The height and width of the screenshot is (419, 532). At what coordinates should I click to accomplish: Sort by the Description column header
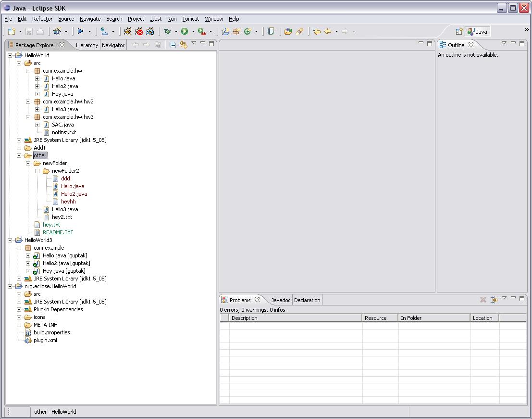click(x=296, y=318)
